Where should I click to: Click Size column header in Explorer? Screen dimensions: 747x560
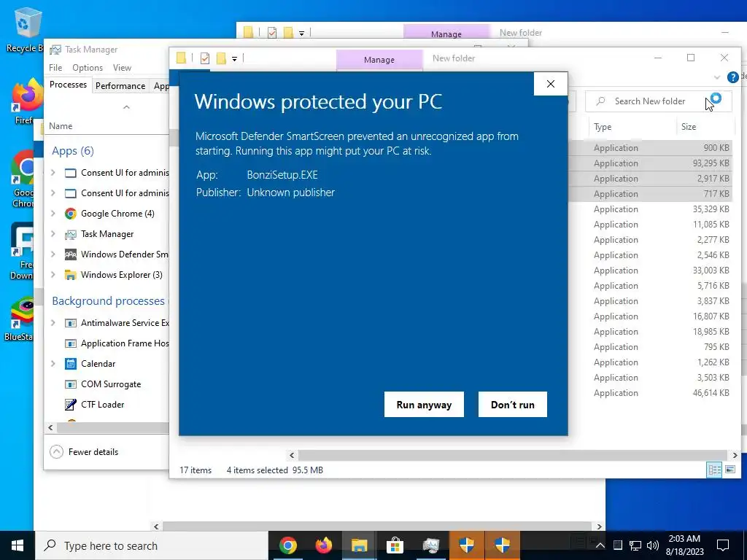[689, 127]
